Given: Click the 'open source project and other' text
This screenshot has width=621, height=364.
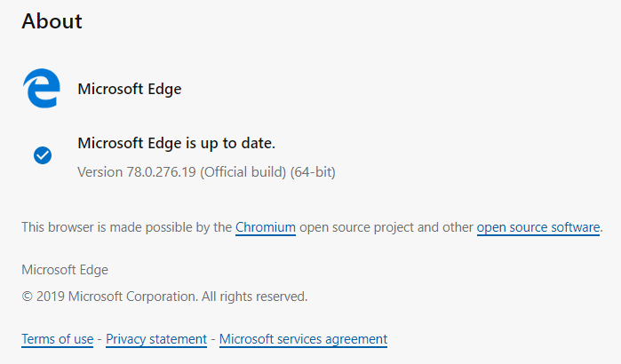Looking at the screenshot, I should [x=386, y=227].
